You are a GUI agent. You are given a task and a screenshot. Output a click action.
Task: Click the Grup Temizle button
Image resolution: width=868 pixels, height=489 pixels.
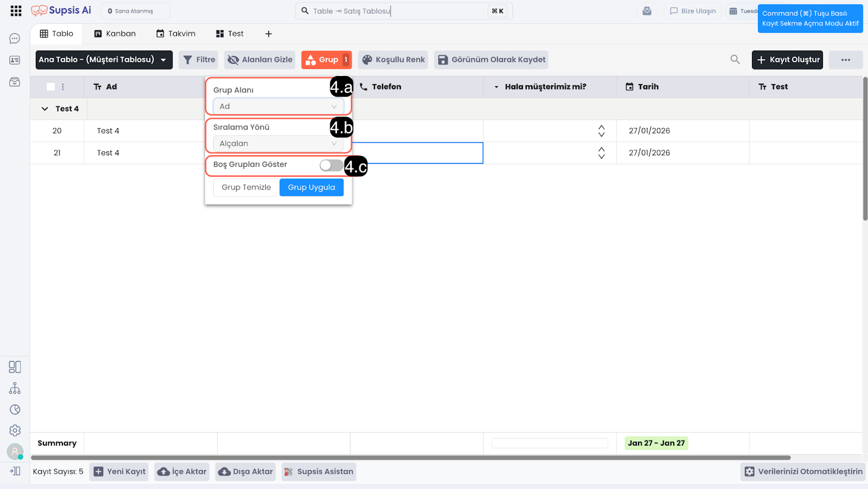(x=246, y=187)
